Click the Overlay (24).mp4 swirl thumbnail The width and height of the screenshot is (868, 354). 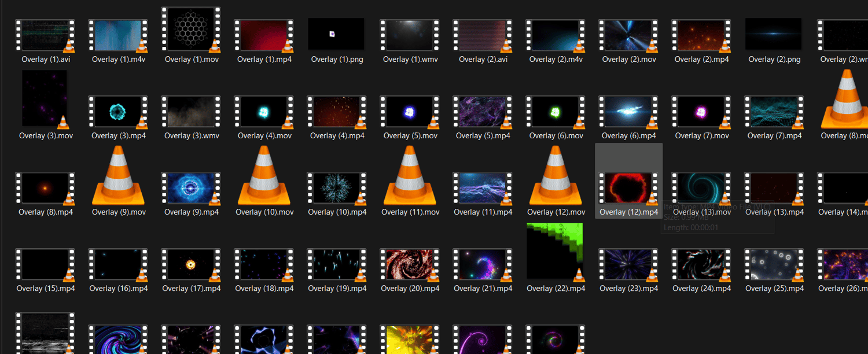[x=701, y=265]
